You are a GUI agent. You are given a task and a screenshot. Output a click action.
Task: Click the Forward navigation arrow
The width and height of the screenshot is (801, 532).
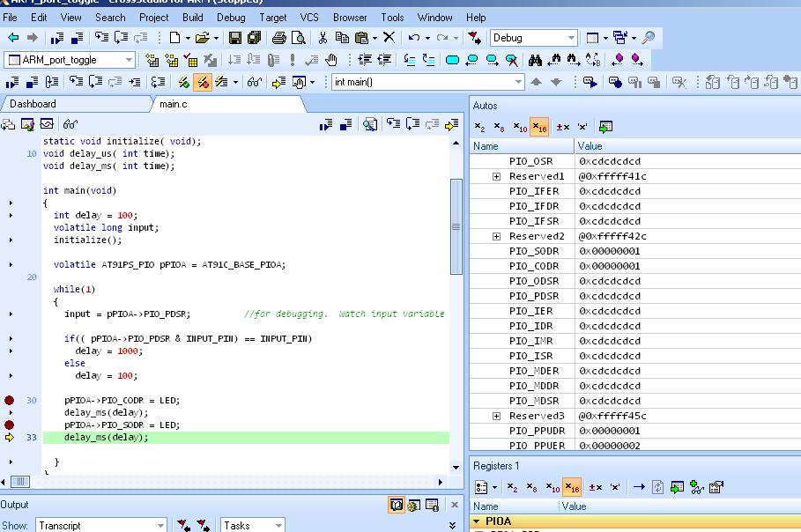tap(33, 38)
